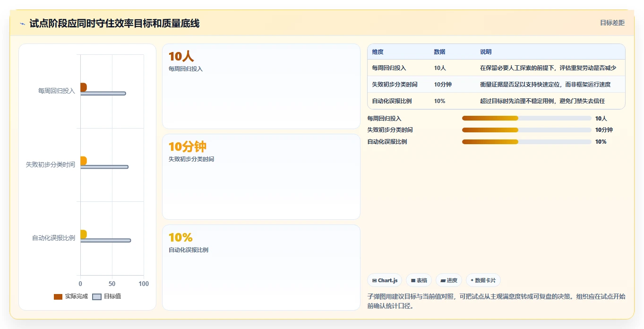Click the slide title 试点阶段应同时守住效率目标和质量底线
644x329 pixels.
[x=114, y=23]
